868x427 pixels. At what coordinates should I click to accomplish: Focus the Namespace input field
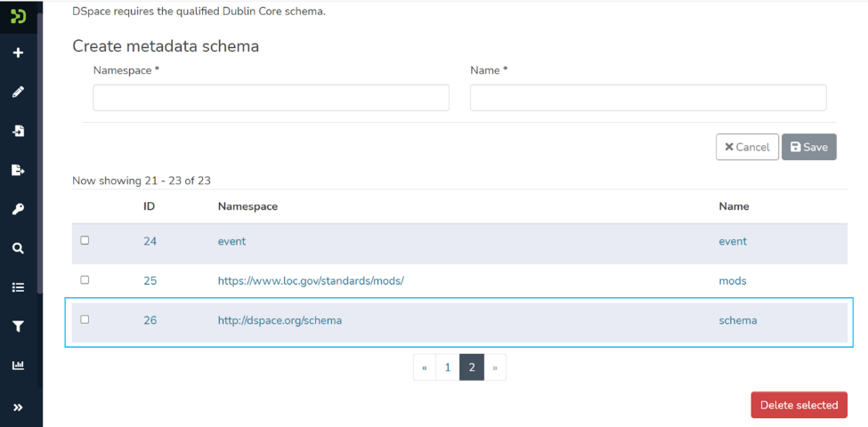271,98
